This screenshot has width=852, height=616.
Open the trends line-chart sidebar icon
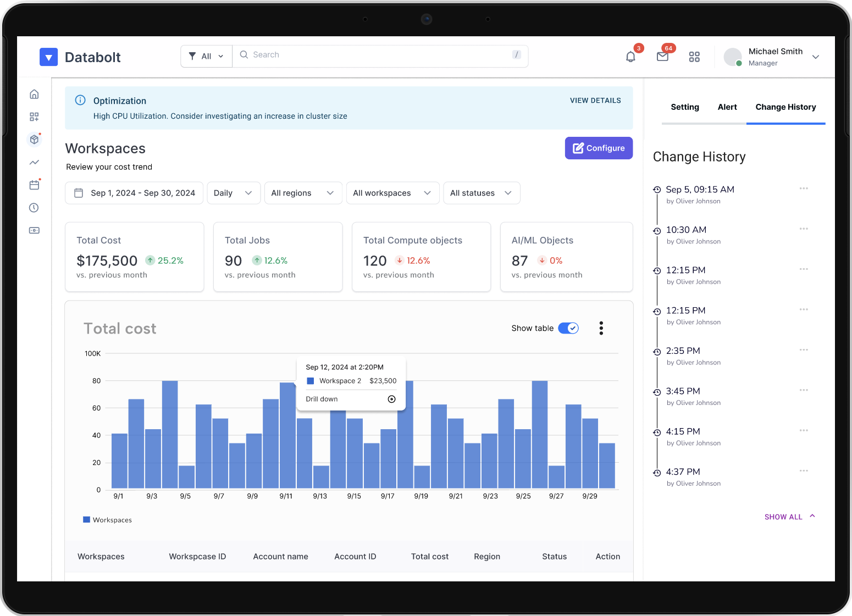[x=34, y=162]
